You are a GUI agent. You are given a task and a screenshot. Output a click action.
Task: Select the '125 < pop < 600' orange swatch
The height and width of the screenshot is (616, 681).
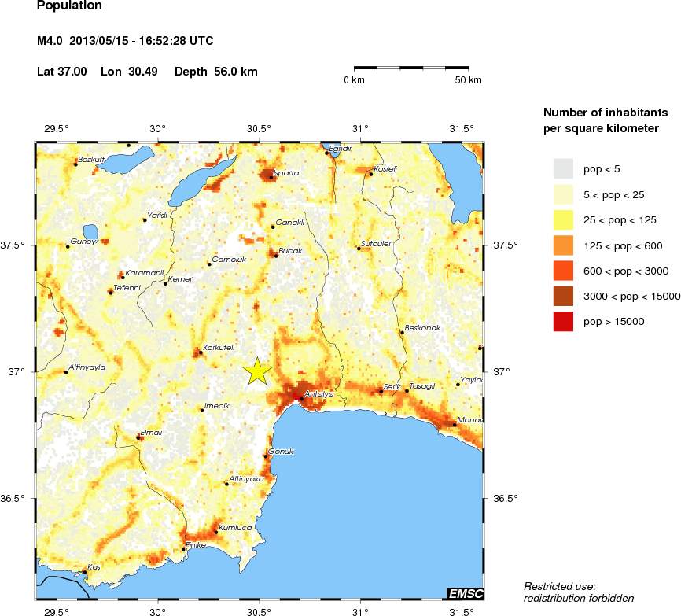[x=563, y=245]
